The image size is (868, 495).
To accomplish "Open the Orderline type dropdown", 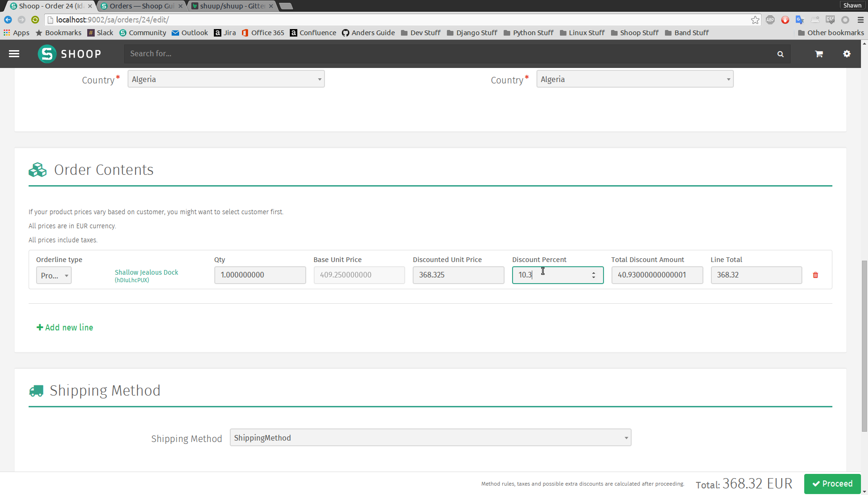I will tap(54, 275).
